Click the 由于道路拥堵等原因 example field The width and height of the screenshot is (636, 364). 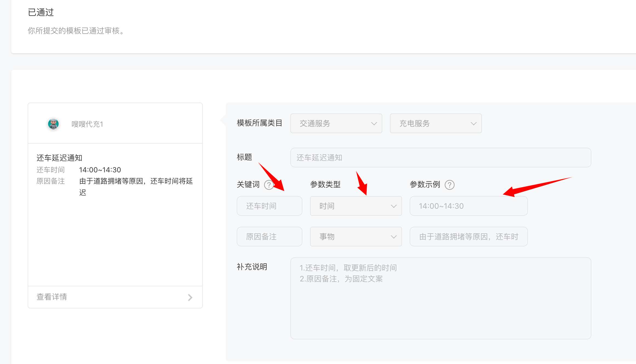(x=469, y=237)
